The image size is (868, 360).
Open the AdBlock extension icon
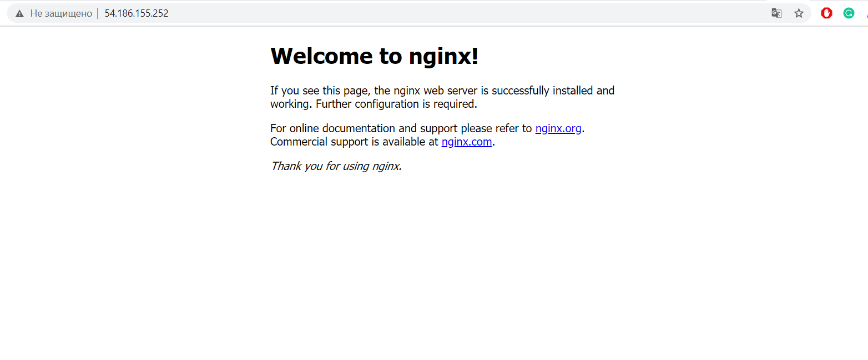(826, 13)
